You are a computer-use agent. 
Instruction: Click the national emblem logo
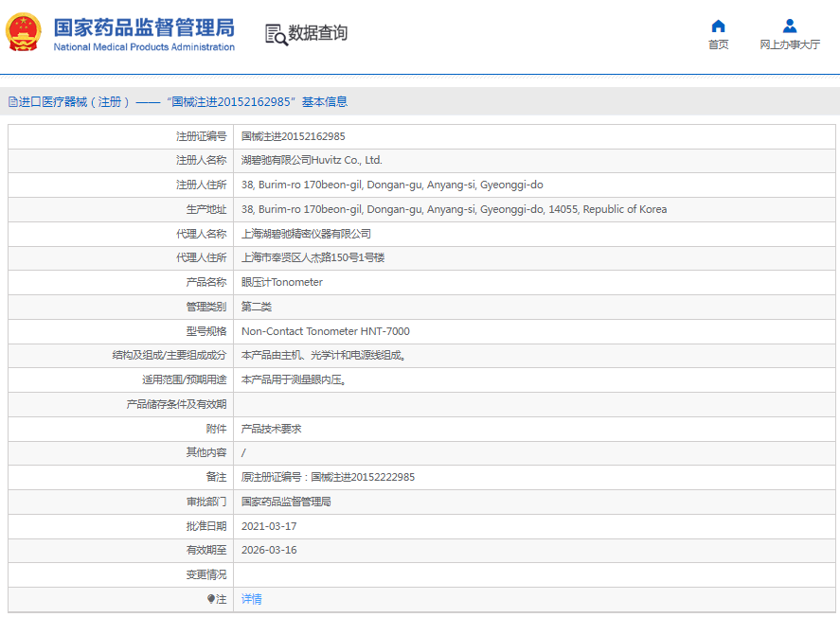[x=23, y=32]
